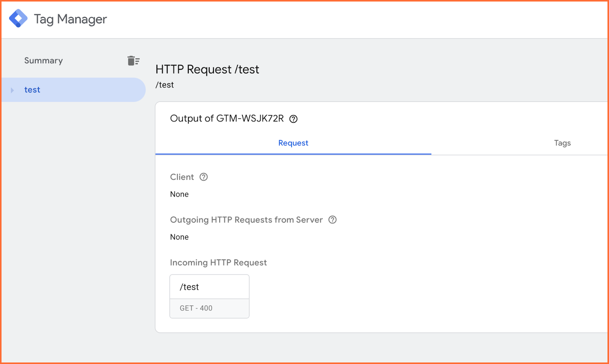This screenshot has height=364, width=609.
Task: Open the Summary view
Action: [43, 61]
